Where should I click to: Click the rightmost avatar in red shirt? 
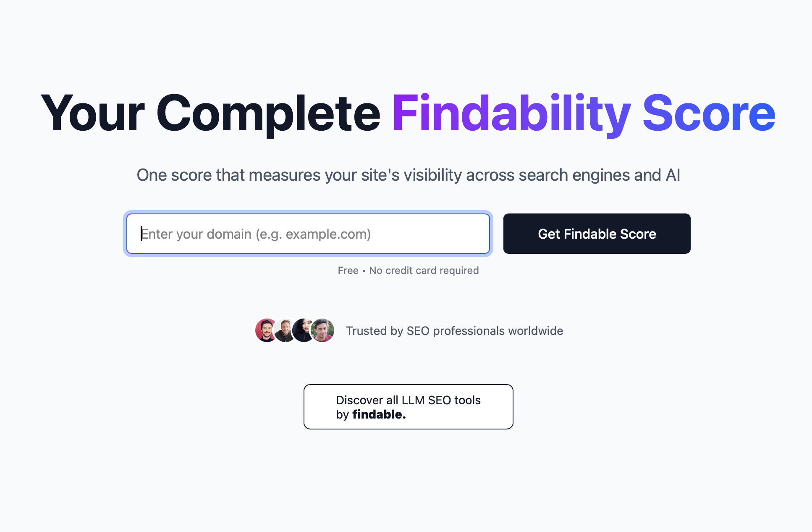point(322,331)
